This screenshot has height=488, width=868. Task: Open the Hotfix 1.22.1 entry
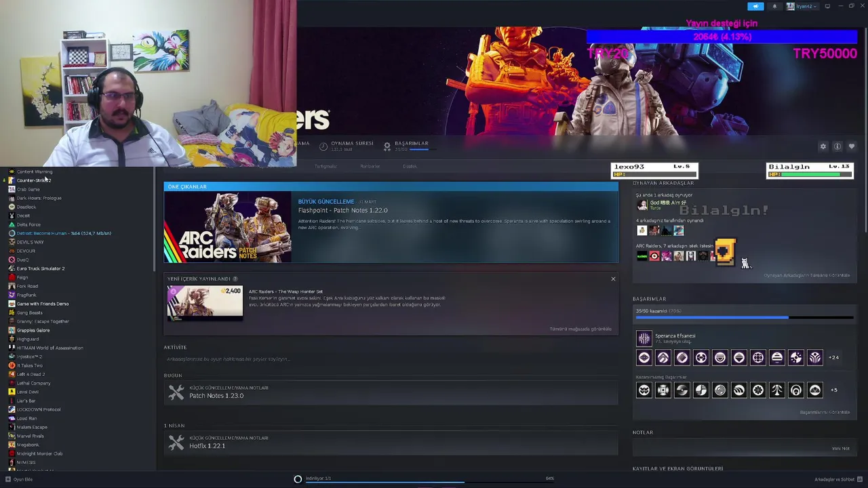[x=391, y=442]
